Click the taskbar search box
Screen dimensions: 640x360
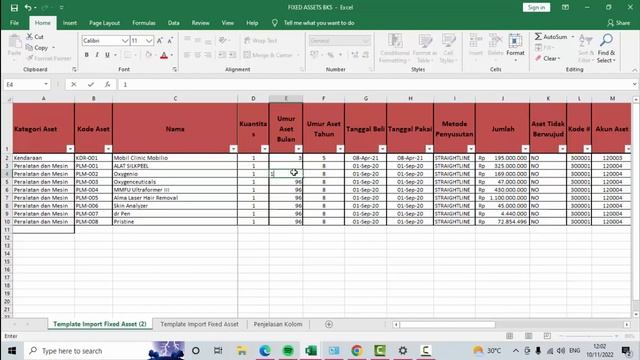[x=104, y=351]
